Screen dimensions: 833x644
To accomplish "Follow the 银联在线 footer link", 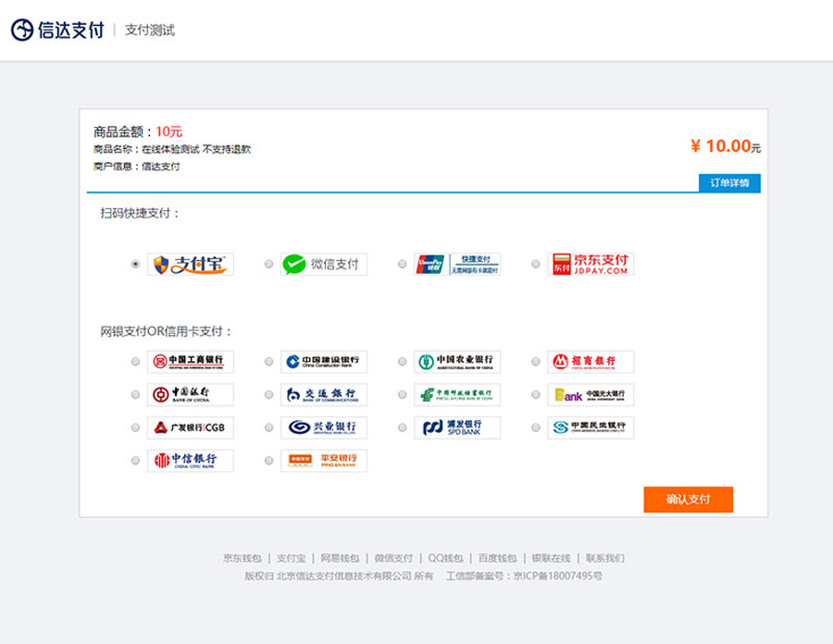I will click(x=551, y=558).
